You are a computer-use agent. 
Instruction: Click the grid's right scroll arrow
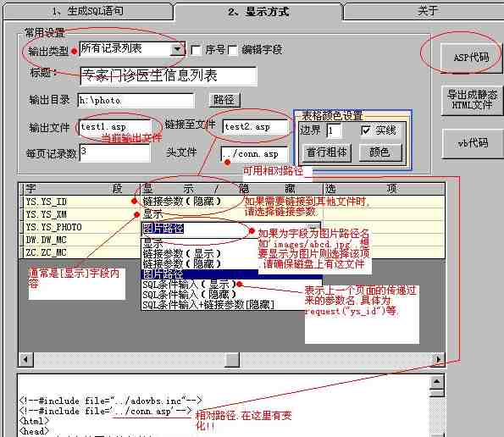point(438,359)
